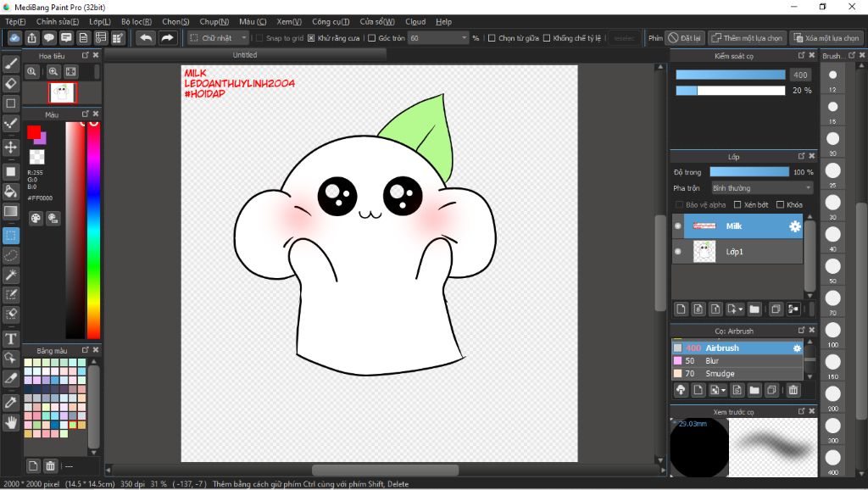The width and height of the screenshot is (868, 490).
Task: Click the canvas horizontal scrollbar
Action: [386, 470]
